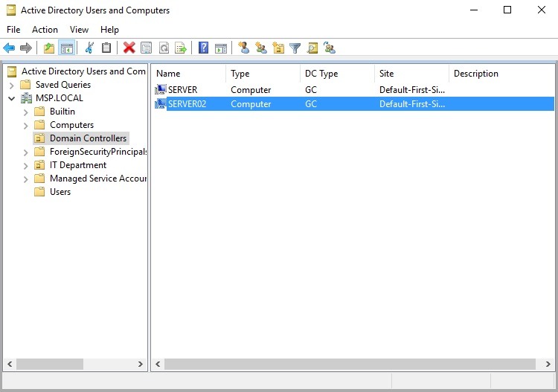Viewport: 558px width, 392px height.
Task: Expand the IT Department tree node
Action: [26, 165]
